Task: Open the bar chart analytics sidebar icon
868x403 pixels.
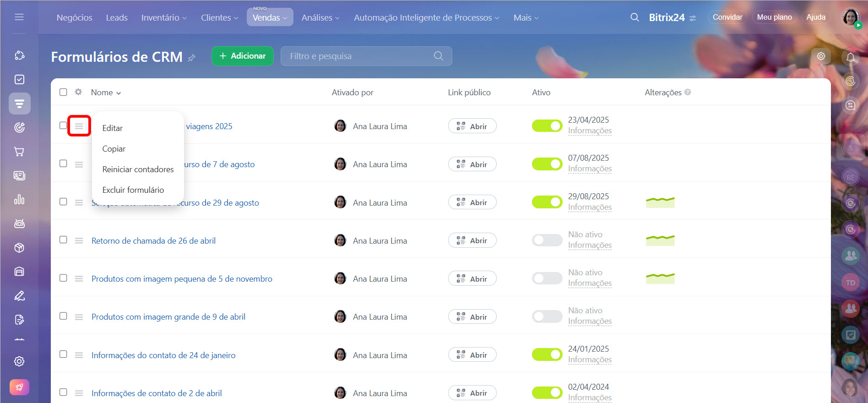Action: (x=19, y=200)
